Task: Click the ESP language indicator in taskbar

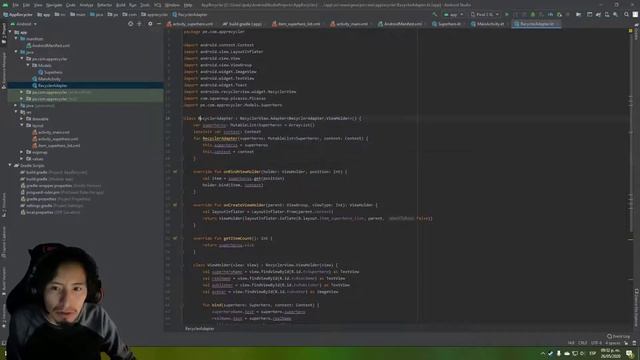Action: click(x=592, y=353)
